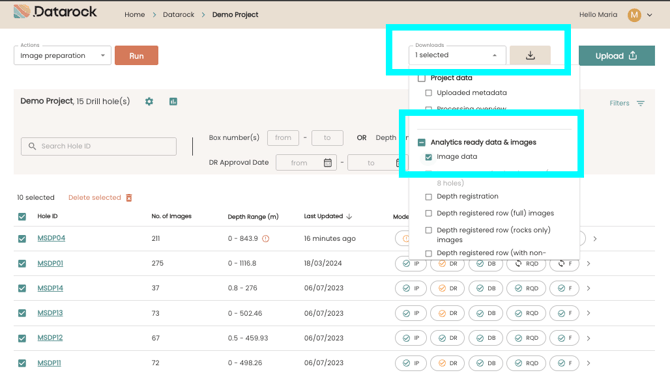Expand the MSDP12 row chevron
The image size is (670, 375).
point(588,338)
